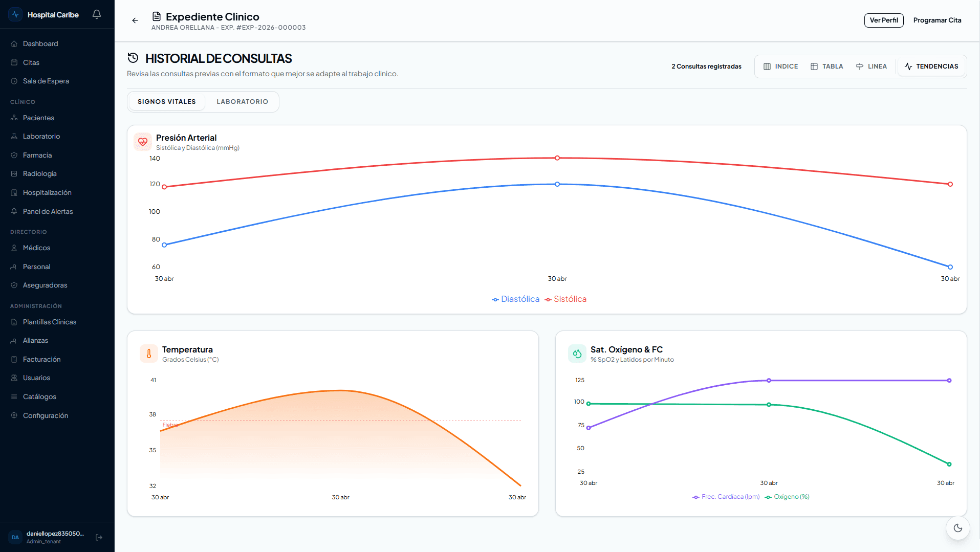Click the history clock icon beside Historial

133,58
